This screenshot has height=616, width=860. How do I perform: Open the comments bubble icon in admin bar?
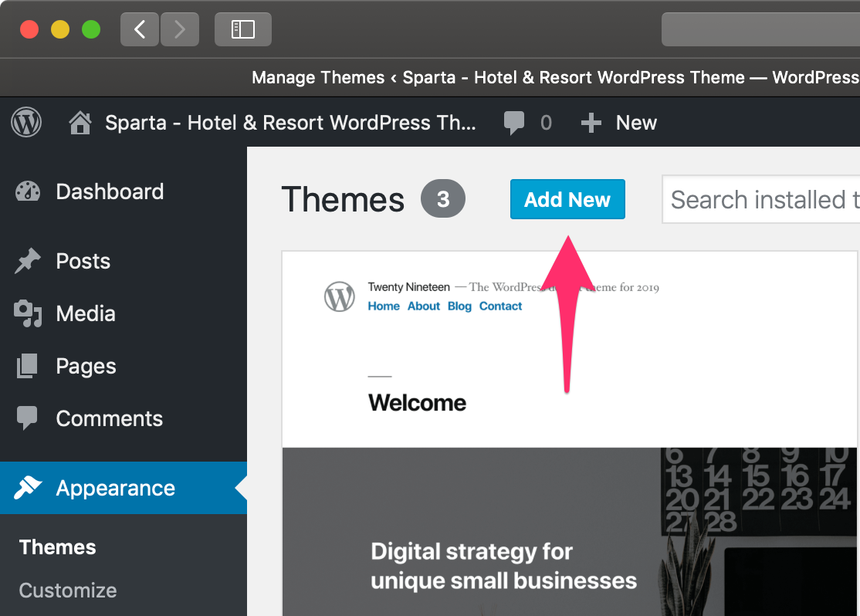click(514, 122)
